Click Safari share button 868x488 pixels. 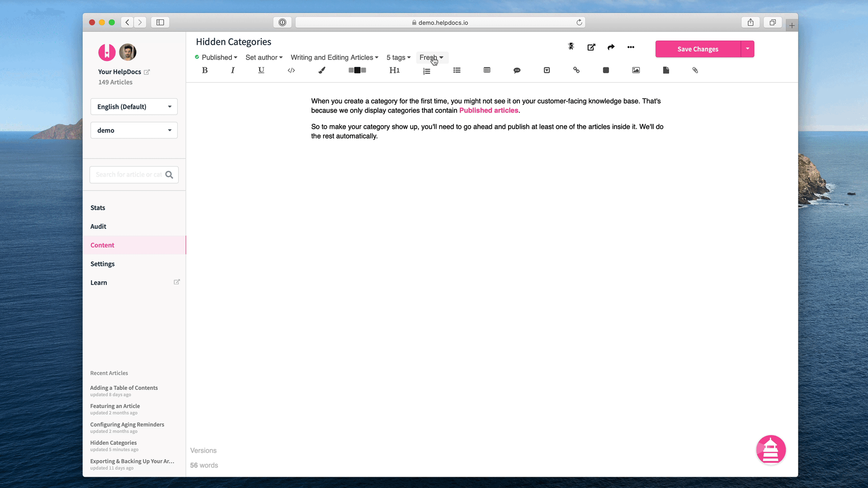pos(750,22)
